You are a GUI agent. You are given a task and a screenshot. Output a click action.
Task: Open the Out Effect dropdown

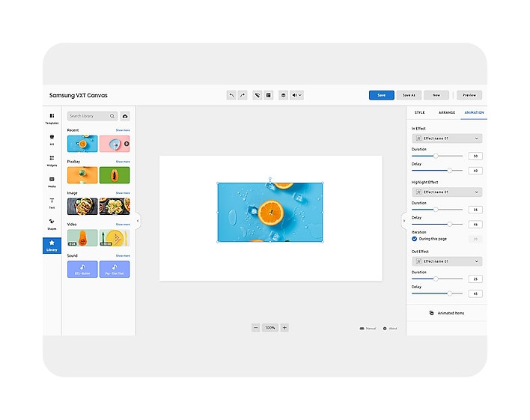coord(446,261)
